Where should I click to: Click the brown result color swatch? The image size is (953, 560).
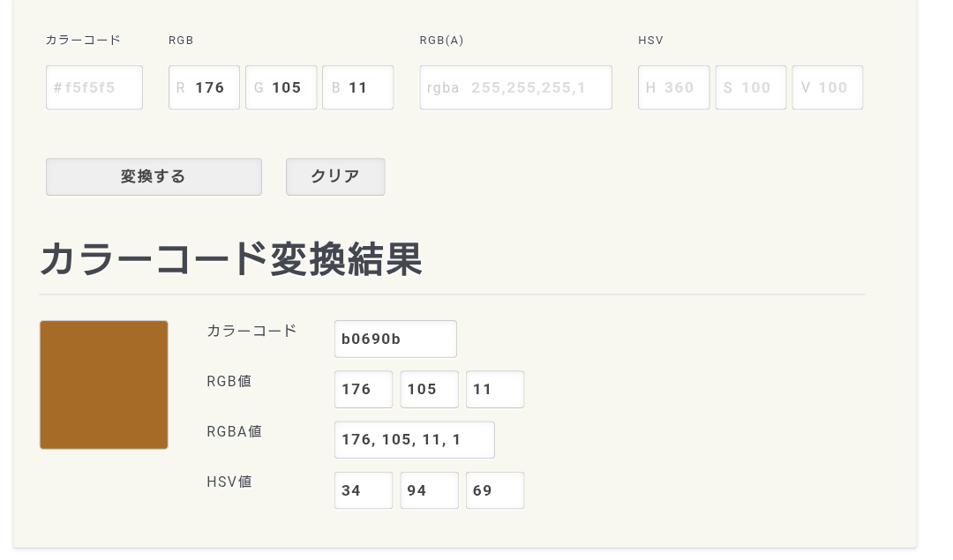[x=104, y=385]
